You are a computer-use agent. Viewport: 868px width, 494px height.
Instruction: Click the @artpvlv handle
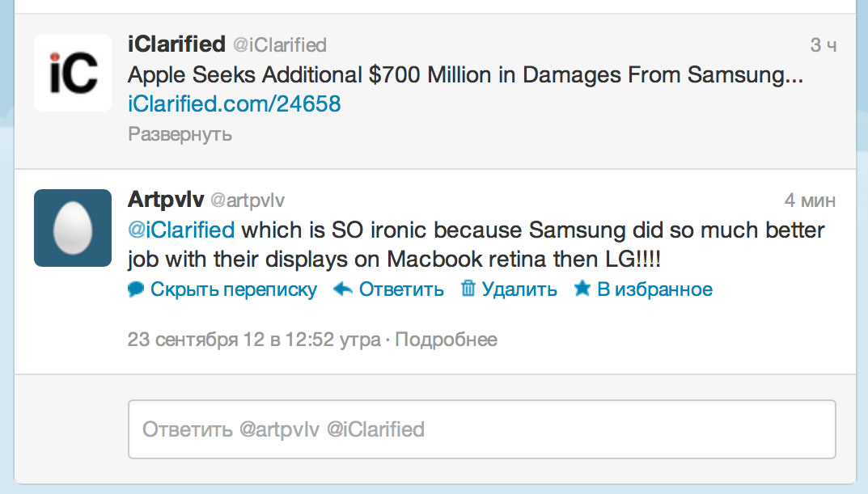point(248,201)
